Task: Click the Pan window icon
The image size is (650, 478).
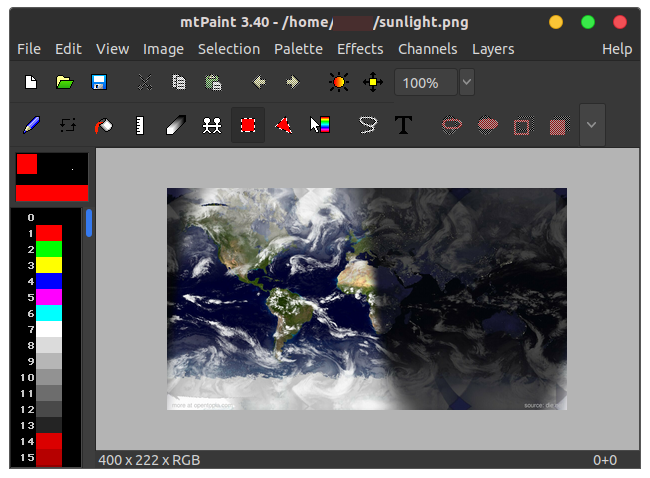Action: click(373, 82)
